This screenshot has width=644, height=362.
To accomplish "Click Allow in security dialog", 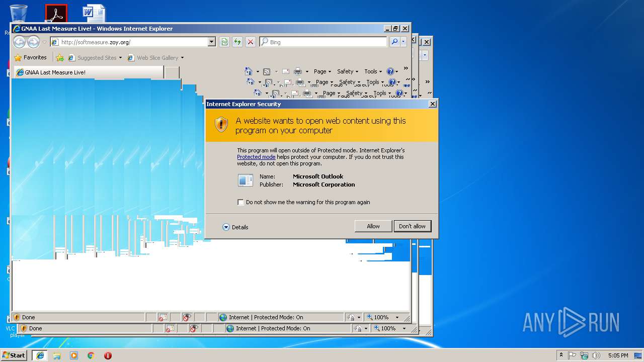I will coord(373,226).
